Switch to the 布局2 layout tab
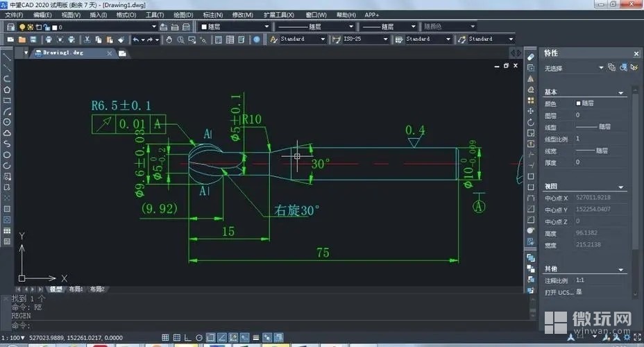644x347 pixels. coord(97,289)
